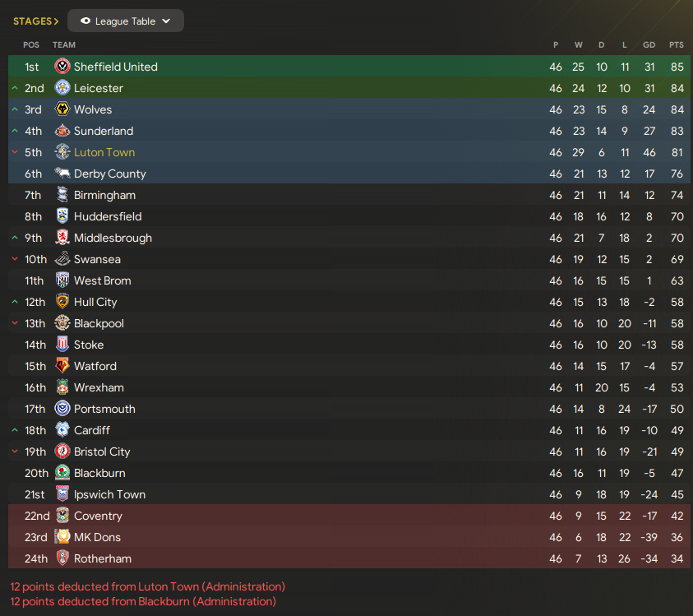Expand the STAGES menu arrow

(56, 21)
